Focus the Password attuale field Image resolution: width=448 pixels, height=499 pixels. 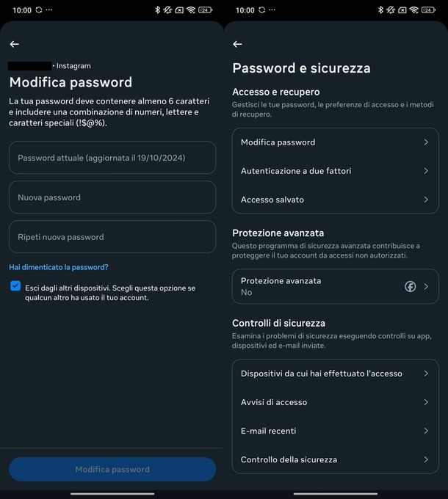tap(112, 158)
